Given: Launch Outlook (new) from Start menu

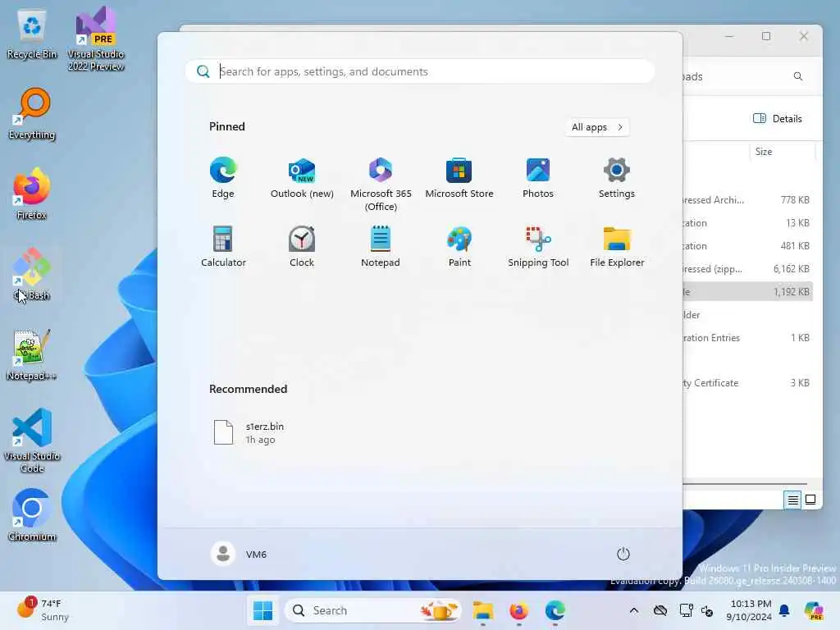Looking at the screenshot, I should 302,178.
